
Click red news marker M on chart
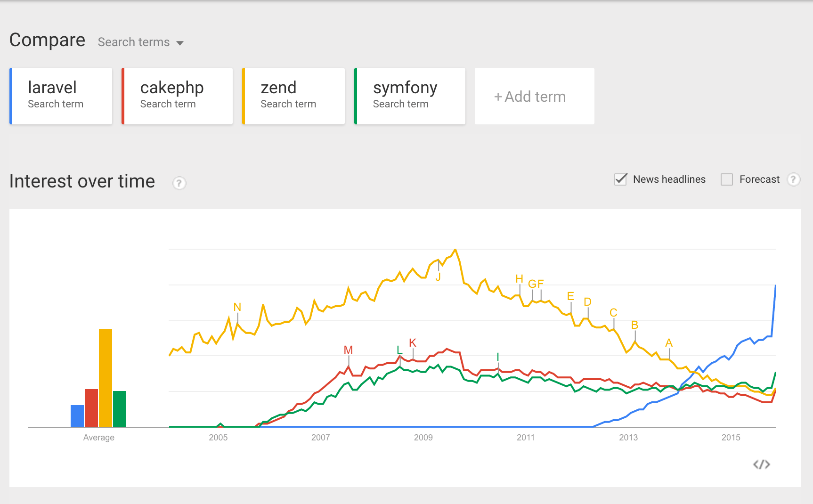point(348,350)
